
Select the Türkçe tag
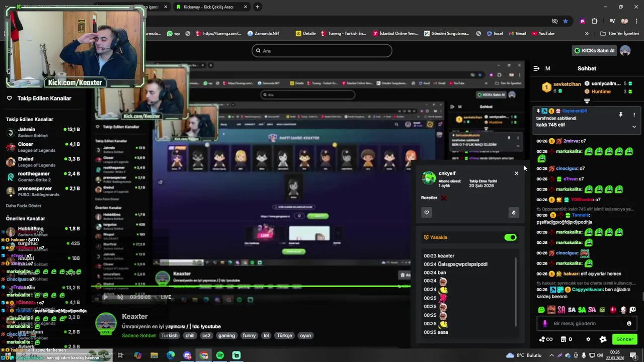pos(284,336)
